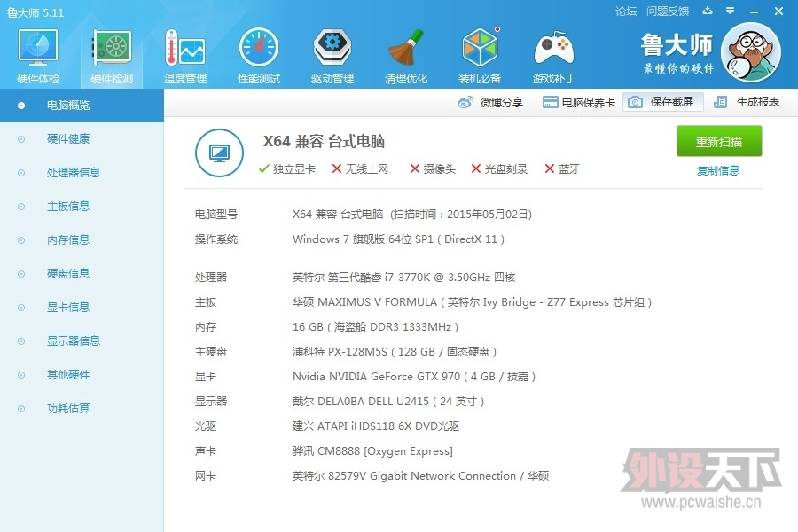798x532 pixels.
Task: Click the red X beside 摄像头
Action: click(x=415, y=168)
